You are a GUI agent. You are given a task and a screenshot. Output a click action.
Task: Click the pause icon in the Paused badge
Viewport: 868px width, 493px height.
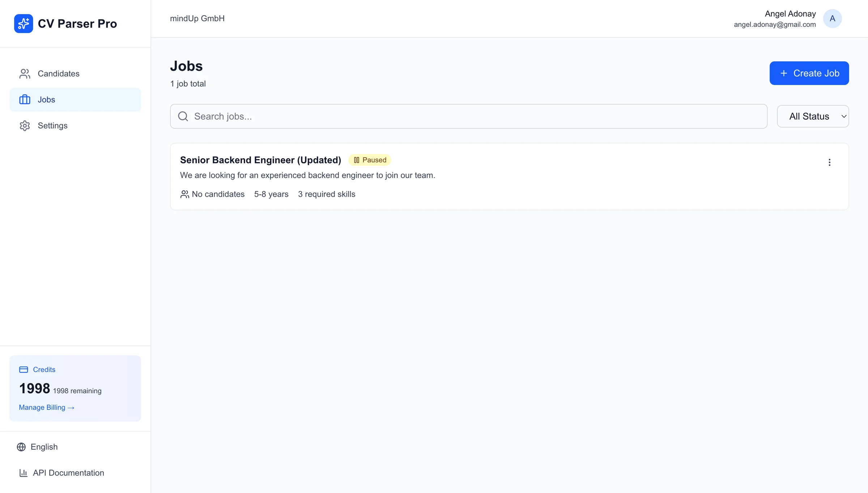(x=356, y=160)
